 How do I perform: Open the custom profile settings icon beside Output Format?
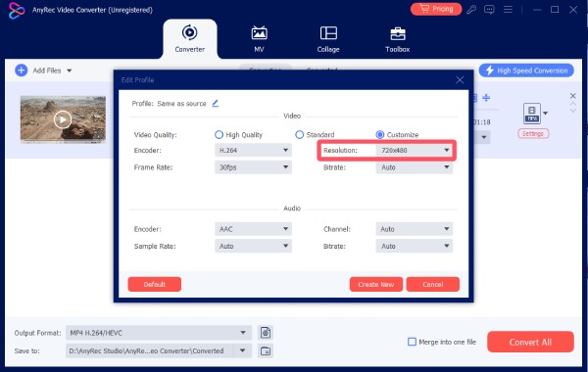tap(266, 332)
